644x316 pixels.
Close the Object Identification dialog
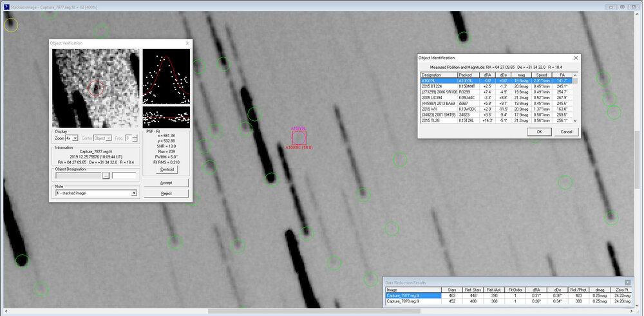click(x=575, y=57)
